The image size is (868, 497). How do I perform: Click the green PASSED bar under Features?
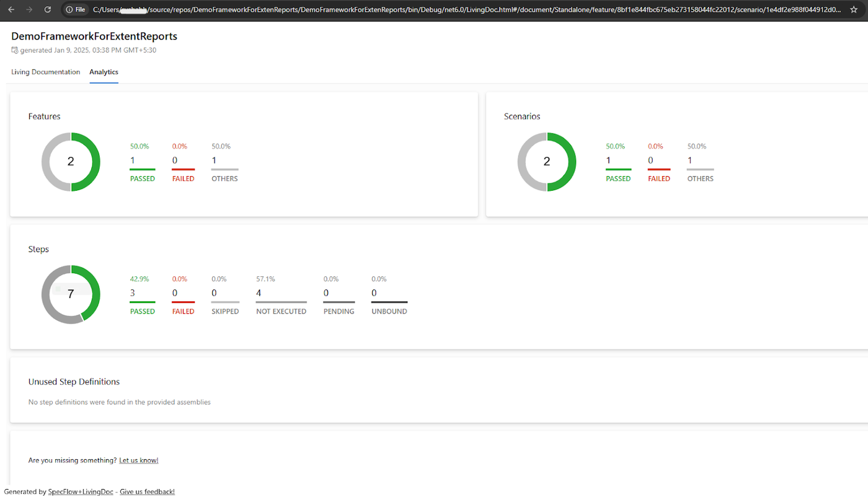click(x=142, y=169)
